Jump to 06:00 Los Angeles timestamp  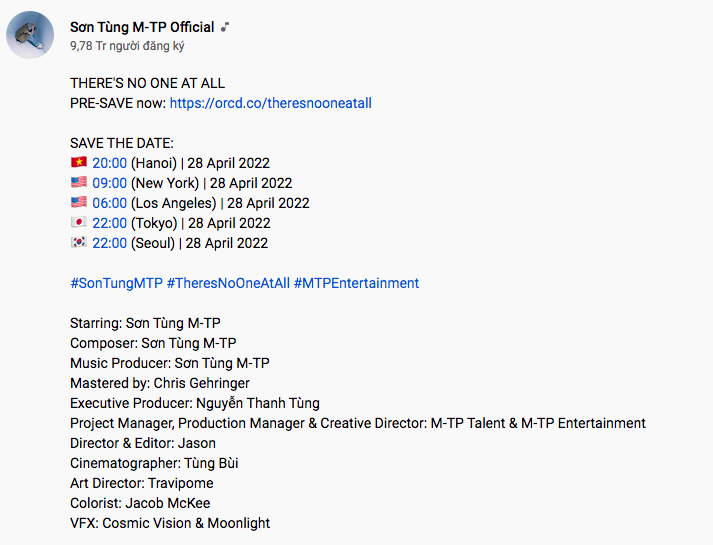point(109,203)
